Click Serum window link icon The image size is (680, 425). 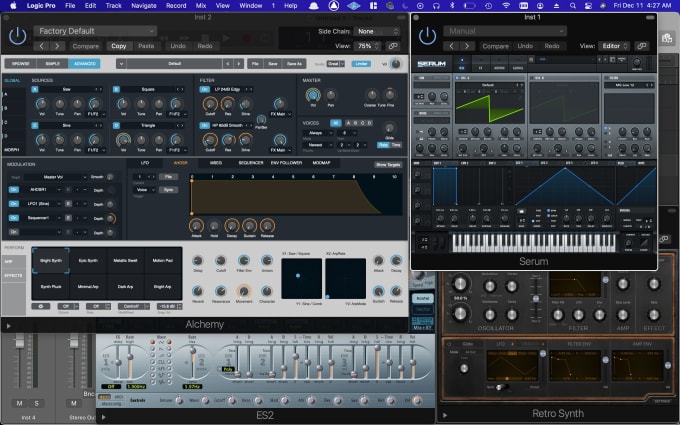point(641,46)
